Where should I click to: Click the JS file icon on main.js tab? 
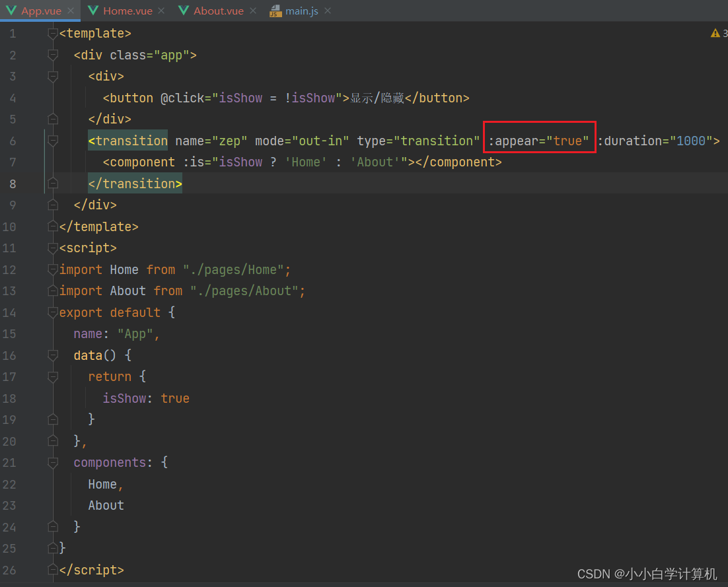click(275, 11)
